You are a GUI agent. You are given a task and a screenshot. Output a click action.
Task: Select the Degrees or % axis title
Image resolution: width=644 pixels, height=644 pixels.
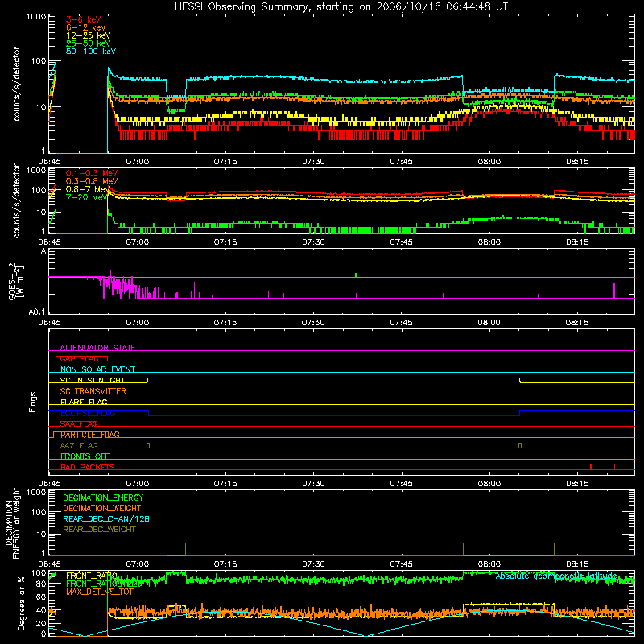(21, 603)
